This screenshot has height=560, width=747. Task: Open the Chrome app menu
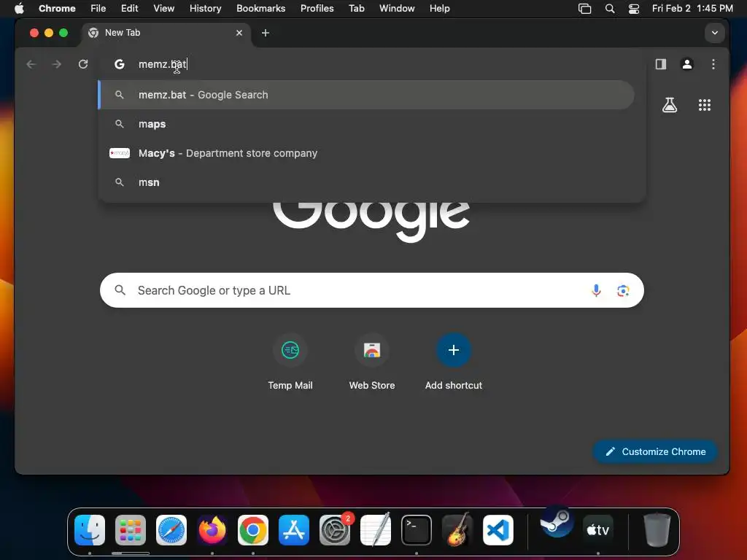(x=57, y=8)
